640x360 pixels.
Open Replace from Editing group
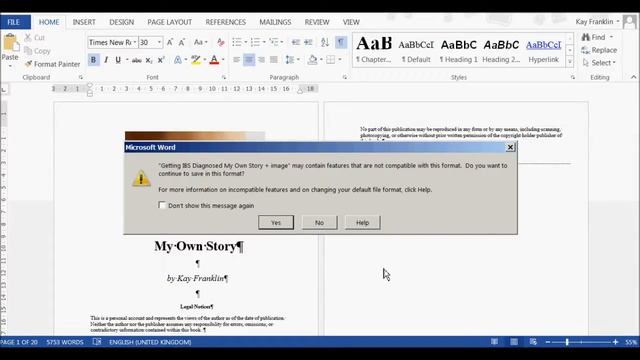pyautogui.click(x=599, y=50)
